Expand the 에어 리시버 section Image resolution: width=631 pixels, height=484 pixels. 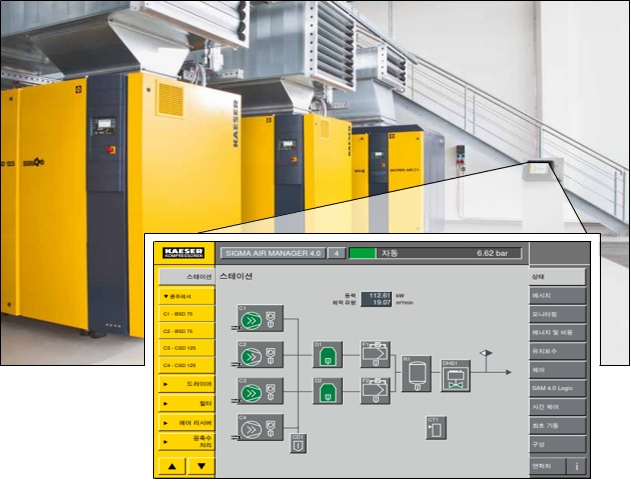tap(187, 423)
